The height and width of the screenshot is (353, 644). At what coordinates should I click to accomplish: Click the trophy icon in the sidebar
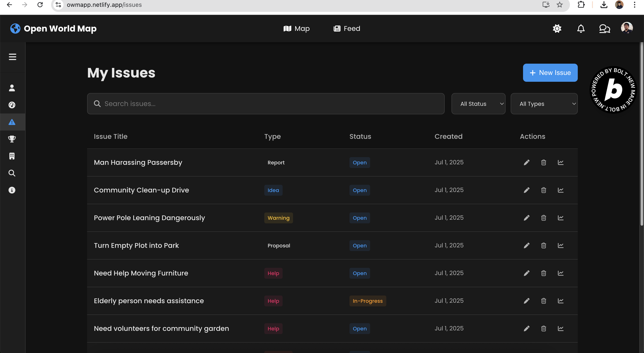click(x=12, y=139)
